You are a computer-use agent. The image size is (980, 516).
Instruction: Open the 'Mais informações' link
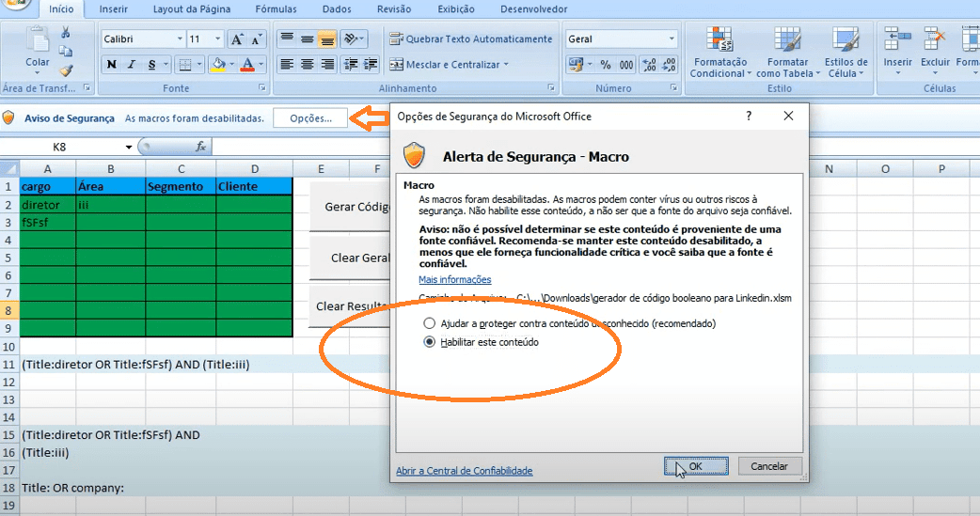455,279
